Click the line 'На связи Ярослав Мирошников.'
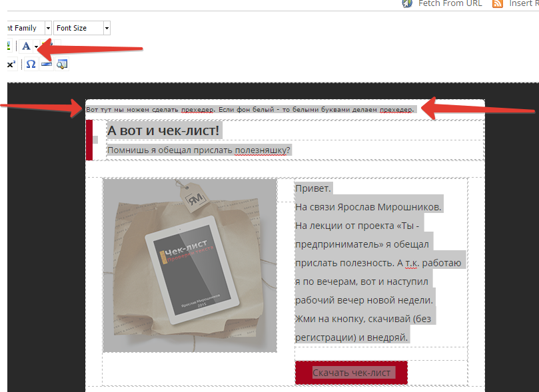539x392 pixels. click(x=368, y=207)
